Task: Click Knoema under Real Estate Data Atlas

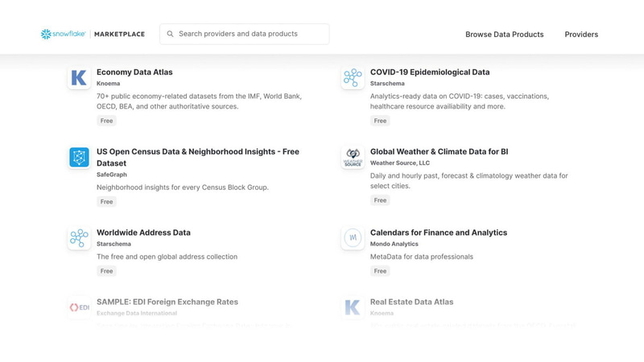Action: tap(382, 313)
